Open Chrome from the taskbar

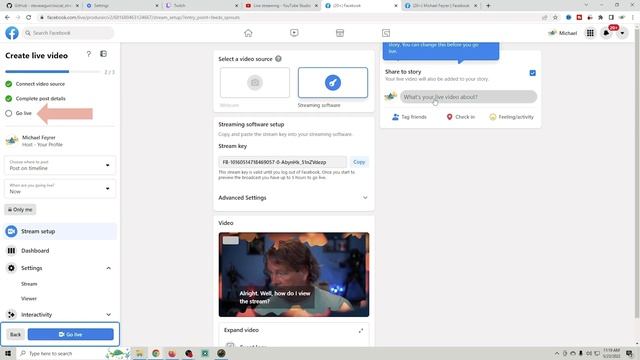pos(156,353)
